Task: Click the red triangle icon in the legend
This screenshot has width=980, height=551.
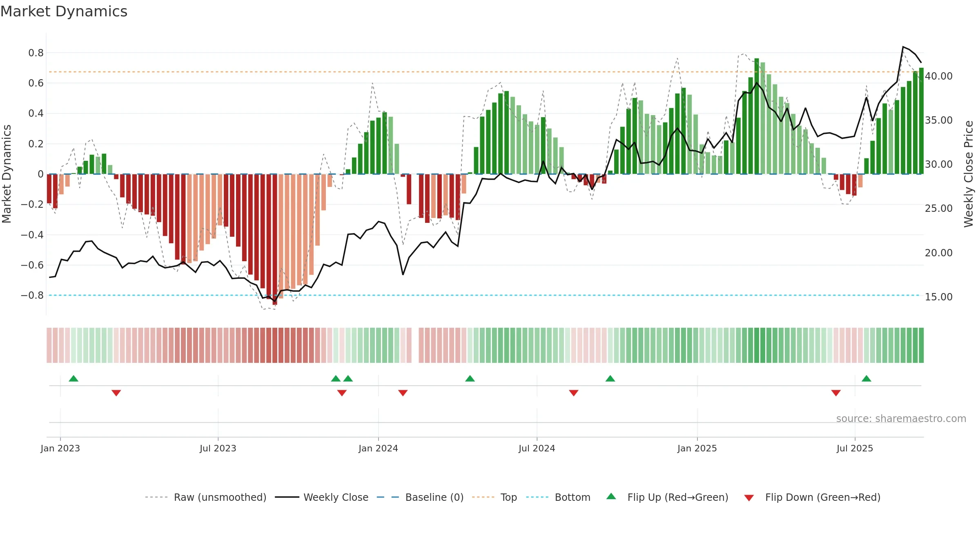Action: 749,498
